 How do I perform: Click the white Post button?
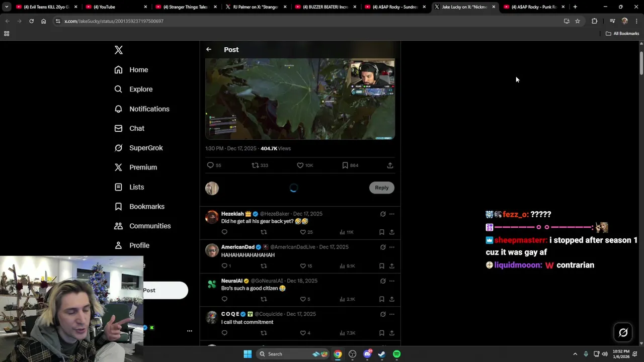click(166, 290)
